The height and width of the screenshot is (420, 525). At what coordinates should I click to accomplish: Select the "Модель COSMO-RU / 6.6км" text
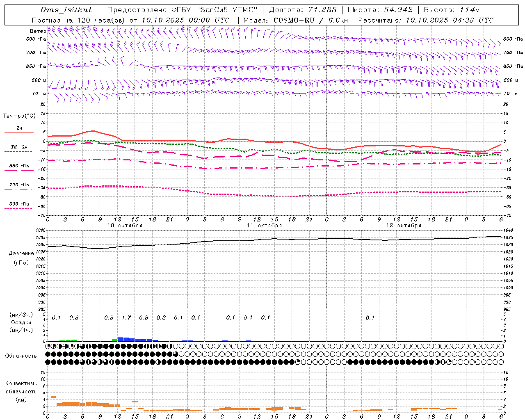[296, 20]
